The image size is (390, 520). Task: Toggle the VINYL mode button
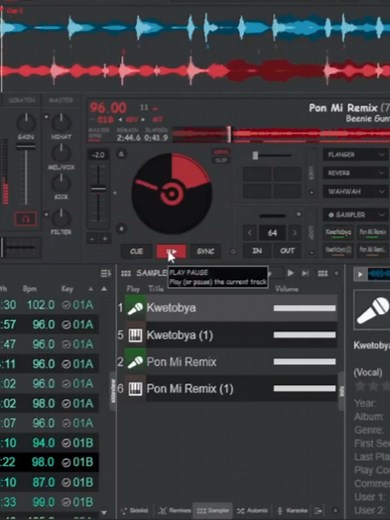tap(221, 152)
